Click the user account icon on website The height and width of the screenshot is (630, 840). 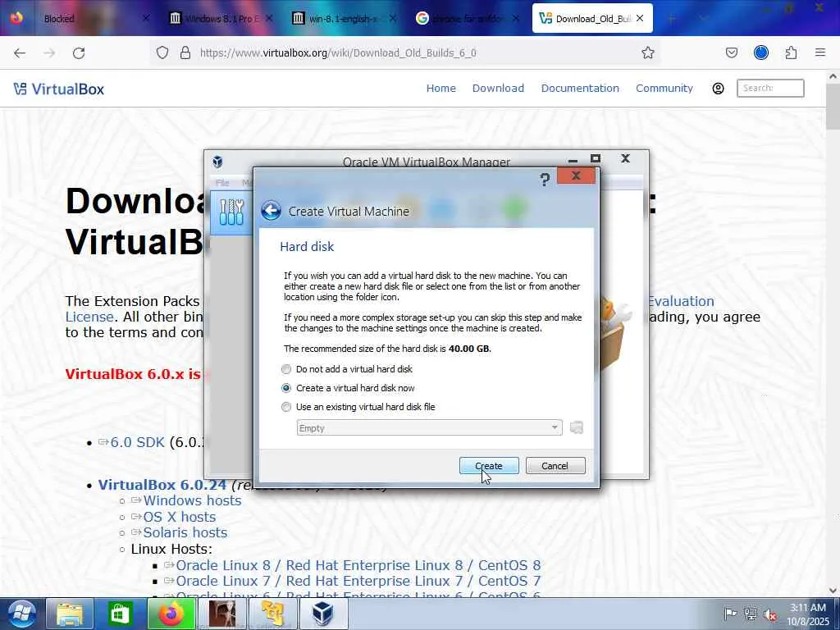[718, 89]
